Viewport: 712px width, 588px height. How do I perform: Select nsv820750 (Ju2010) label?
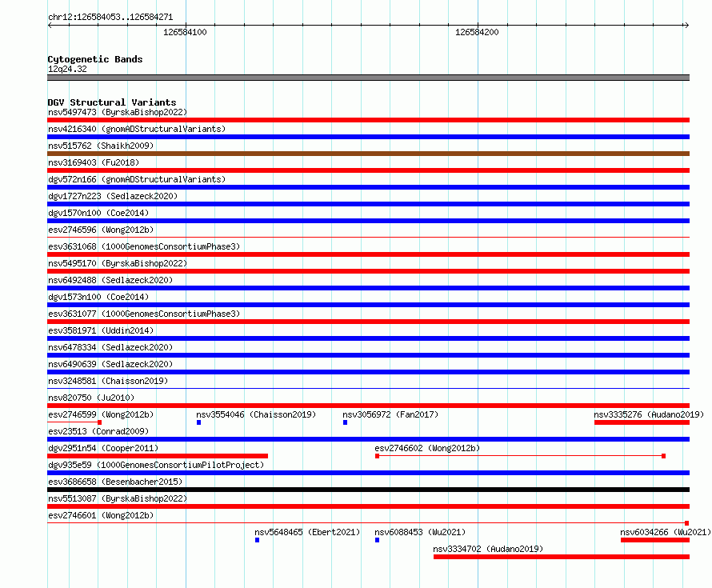pyautogui.click(x=91, y=398)
